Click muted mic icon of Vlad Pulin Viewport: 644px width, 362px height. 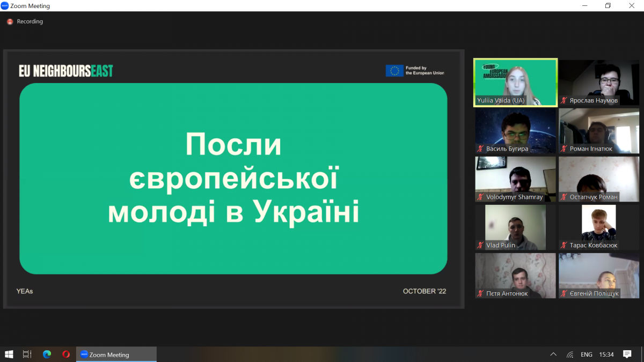(x=481, y=245)
